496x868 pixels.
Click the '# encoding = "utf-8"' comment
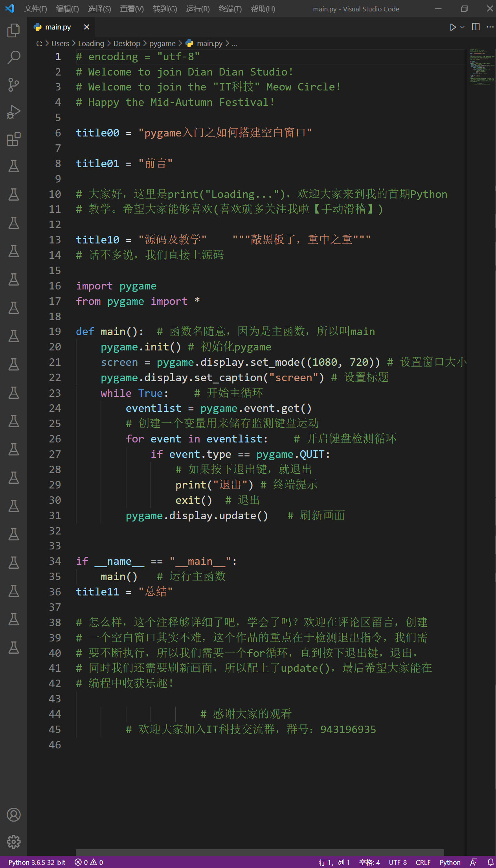[x=138, y=57]
